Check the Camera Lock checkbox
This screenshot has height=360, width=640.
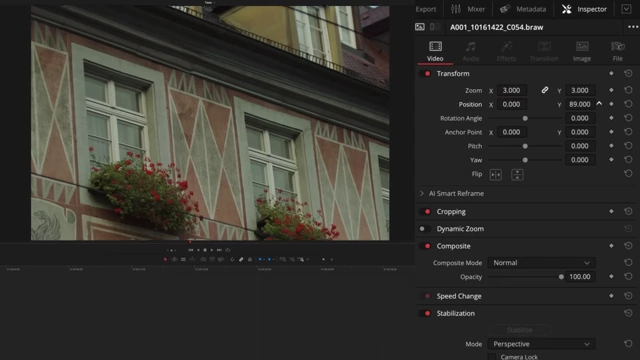coord(492,357)
